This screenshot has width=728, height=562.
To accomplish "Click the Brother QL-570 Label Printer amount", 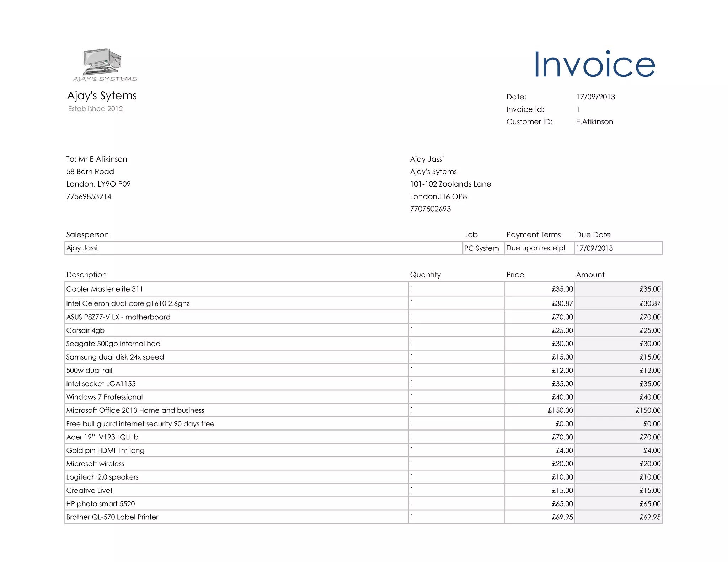I will click(649, 517).
